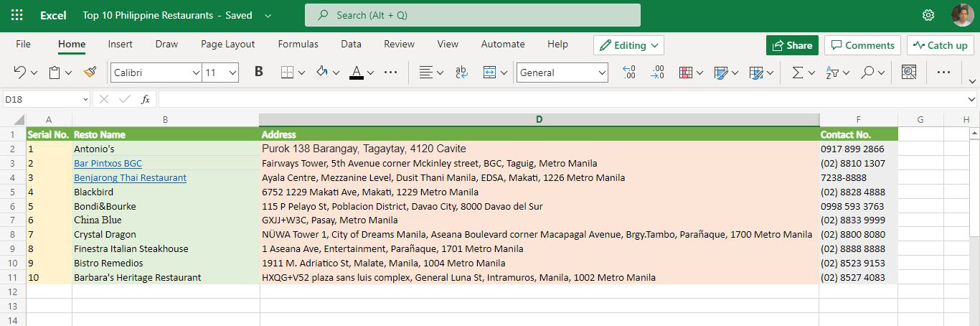Toggle bold formatting
Viewport: 980px width, 326px height.
259,73
